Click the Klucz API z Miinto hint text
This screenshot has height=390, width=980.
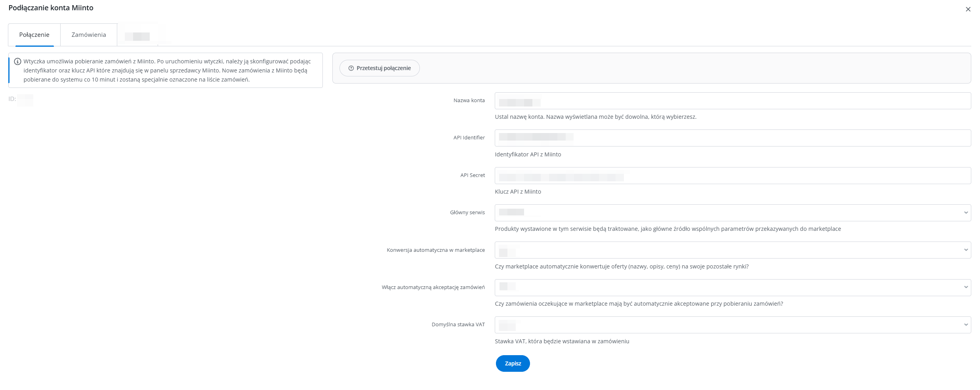click(518, 192)
